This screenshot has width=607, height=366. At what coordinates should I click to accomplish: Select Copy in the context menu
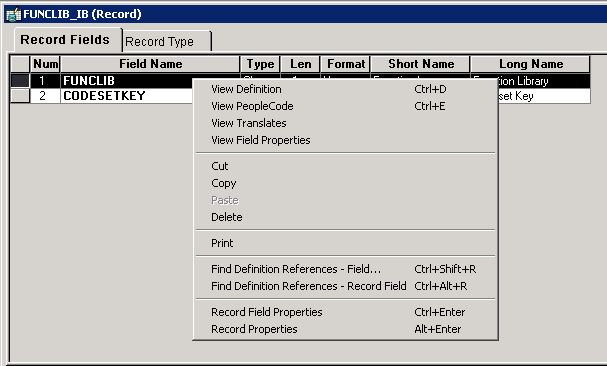(x=345, y=183)
